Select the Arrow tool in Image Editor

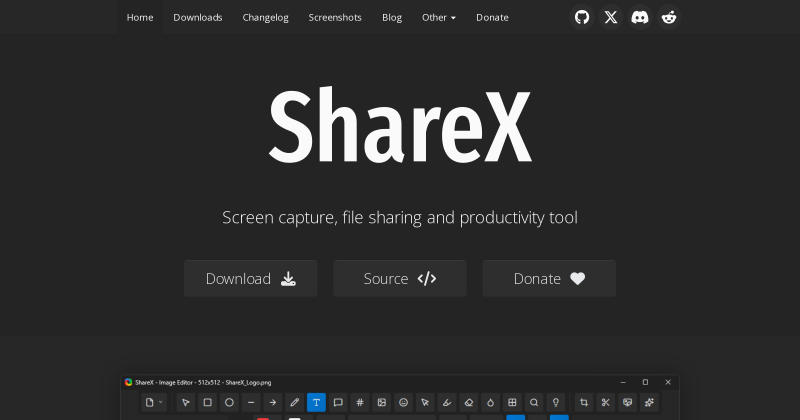(x=273, y=402)
